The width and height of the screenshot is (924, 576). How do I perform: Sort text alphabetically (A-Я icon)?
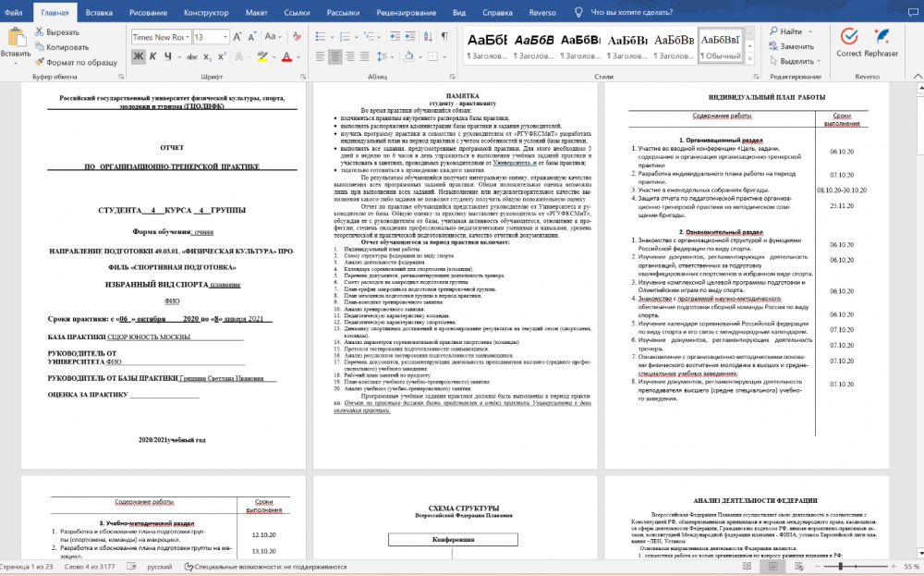[x=429, y=37]
